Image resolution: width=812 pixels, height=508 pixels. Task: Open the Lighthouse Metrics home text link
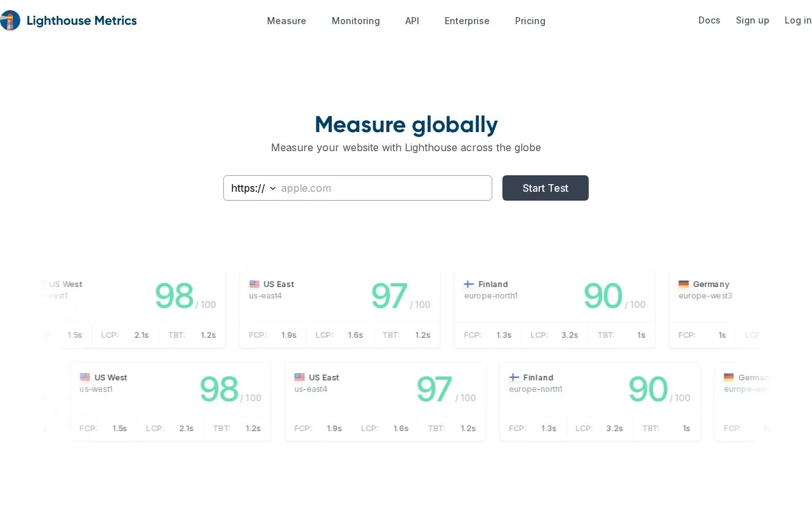point(82,20)
